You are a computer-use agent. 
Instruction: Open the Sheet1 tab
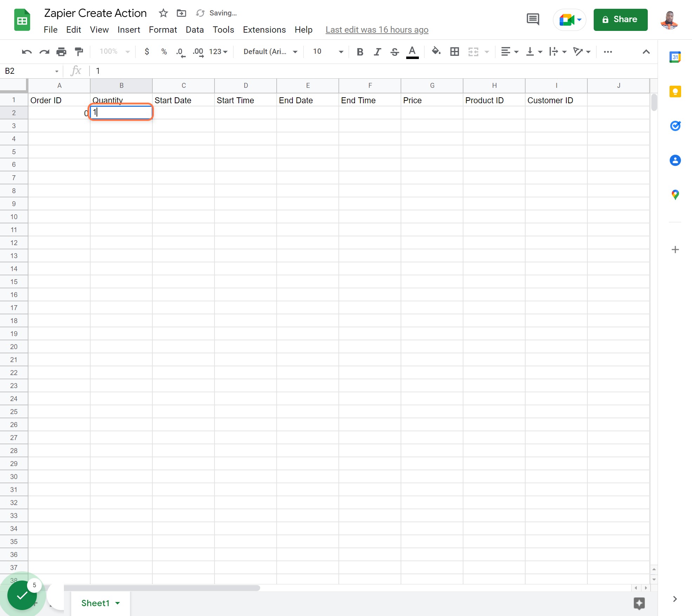click(x=100, y=603)
